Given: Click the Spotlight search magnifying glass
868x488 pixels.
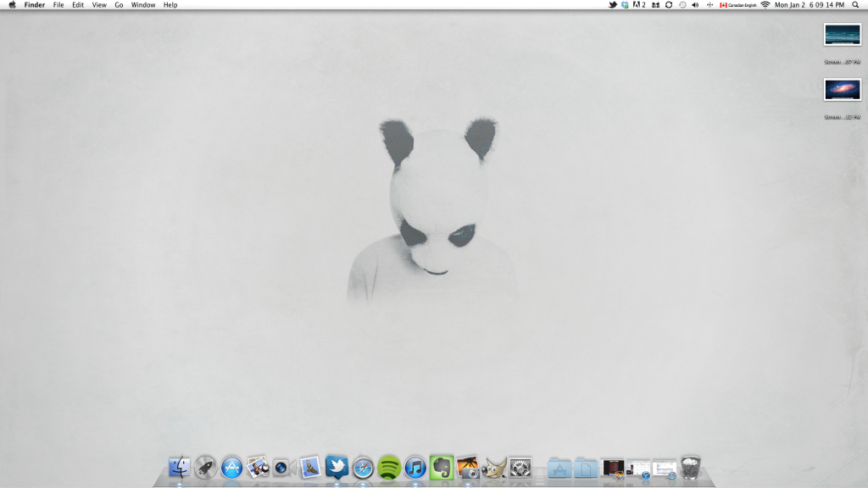Looking at the screenshot, I should [x=855, y=5].
